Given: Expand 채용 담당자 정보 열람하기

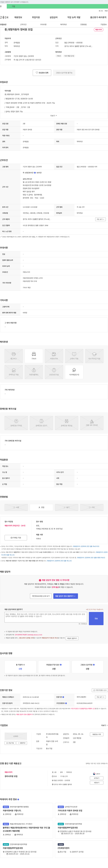Looking at the screenshot, I should tap(66, 596).
